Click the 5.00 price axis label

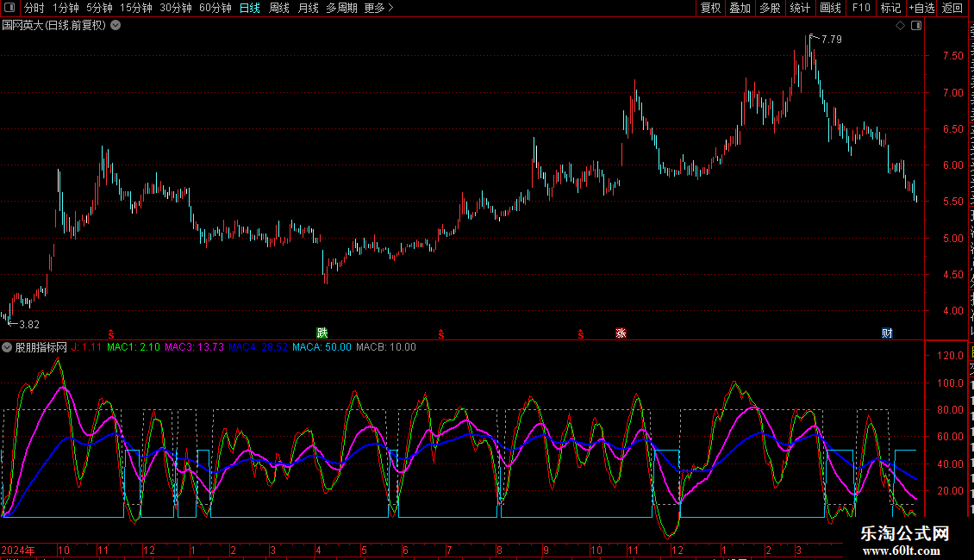point(952,239)
